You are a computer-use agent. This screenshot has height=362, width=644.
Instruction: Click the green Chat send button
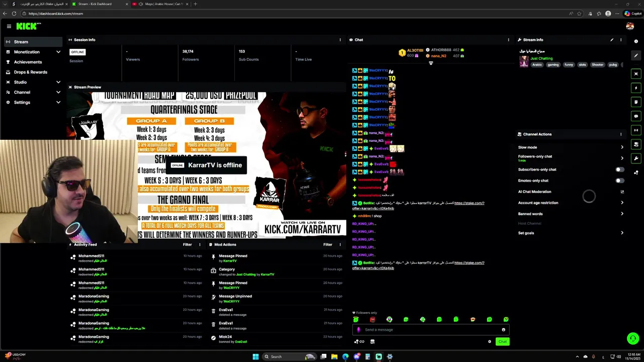502,342
